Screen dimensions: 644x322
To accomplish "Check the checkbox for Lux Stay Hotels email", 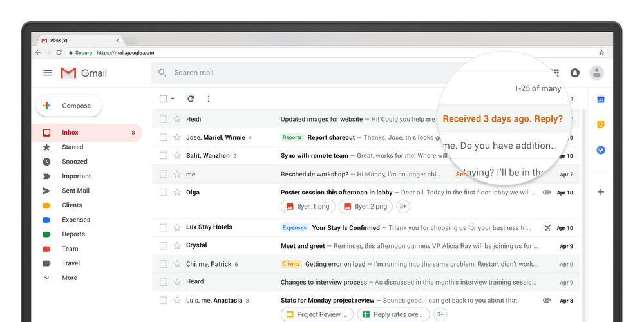I will 164,227.
